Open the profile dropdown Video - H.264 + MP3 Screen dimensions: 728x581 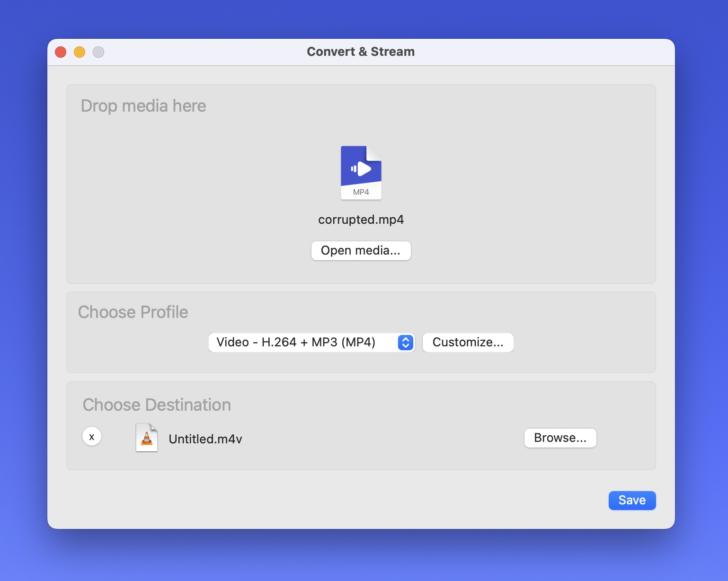[311, 343]
